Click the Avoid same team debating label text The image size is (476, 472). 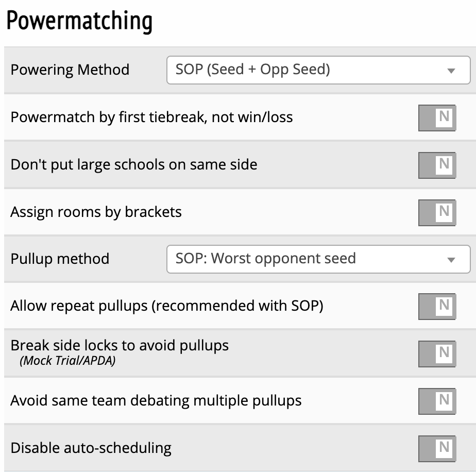coord(156,401)
